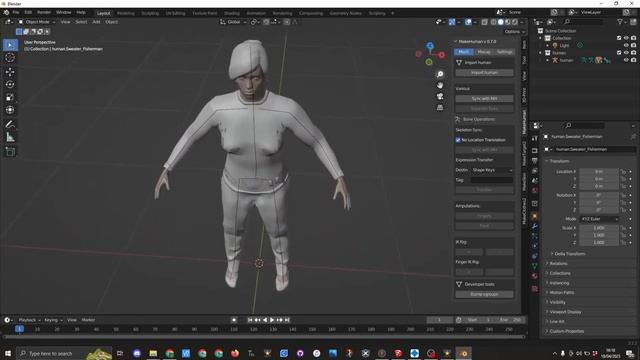Toggle the camera view icon
This screenshot has width=640, height=360.
click(x=440, y=96)
